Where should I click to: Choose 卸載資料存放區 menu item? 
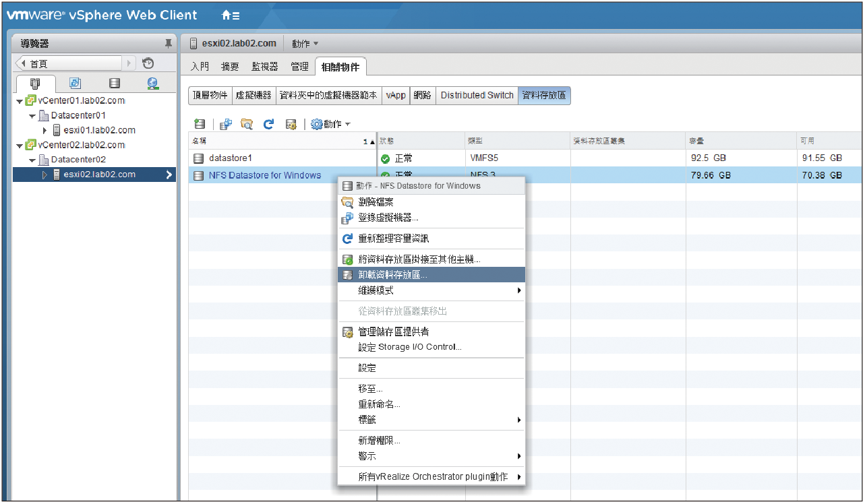[x=431, y=275]
